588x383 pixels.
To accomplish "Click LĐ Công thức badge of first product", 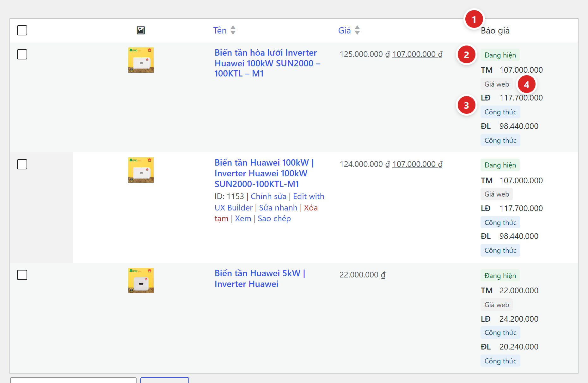I will click(500, 112).
